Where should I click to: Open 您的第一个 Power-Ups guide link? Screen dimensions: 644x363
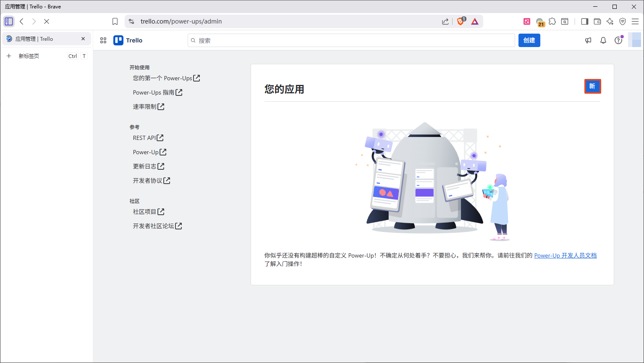tap(166, 78)
